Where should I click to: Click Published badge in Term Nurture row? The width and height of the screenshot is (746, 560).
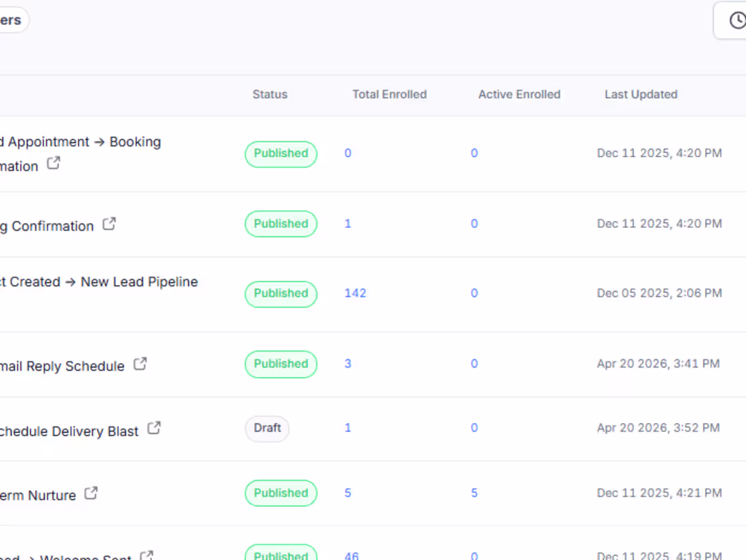click(x=281, y=493)
